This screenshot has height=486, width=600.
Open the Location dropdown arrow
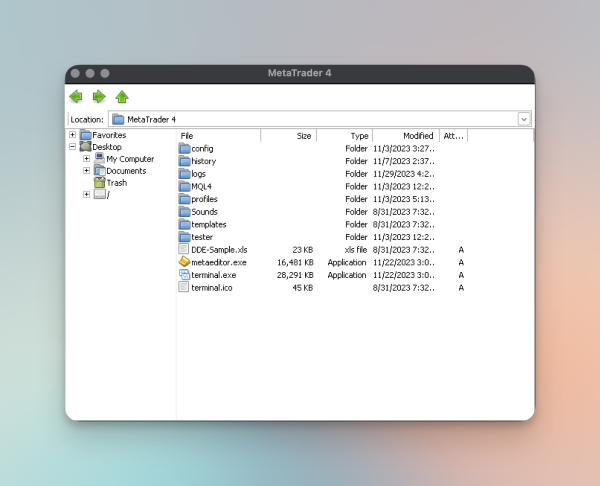524,119
